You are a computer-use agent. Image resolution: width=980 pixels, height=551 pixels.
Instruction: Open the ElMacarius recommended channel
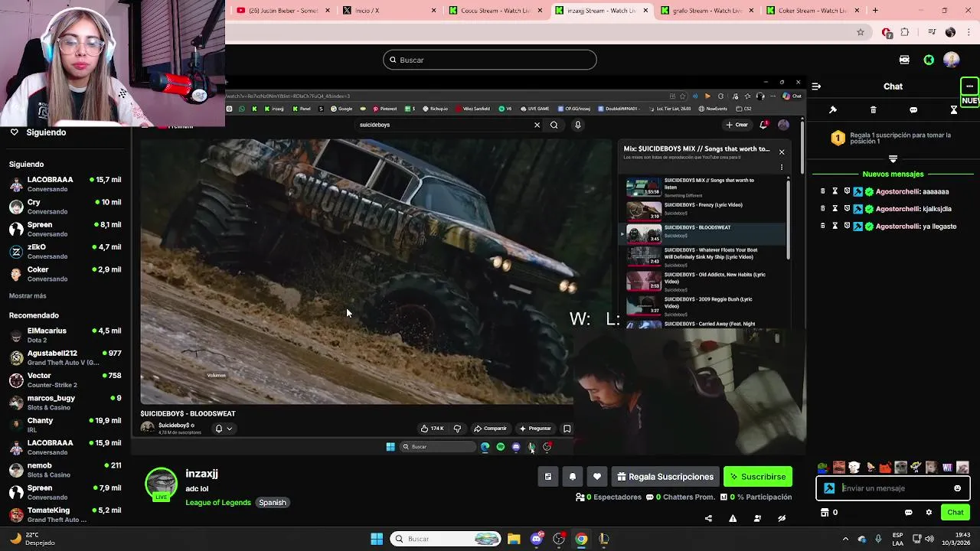pyautogui.click(x=65, y=335)
